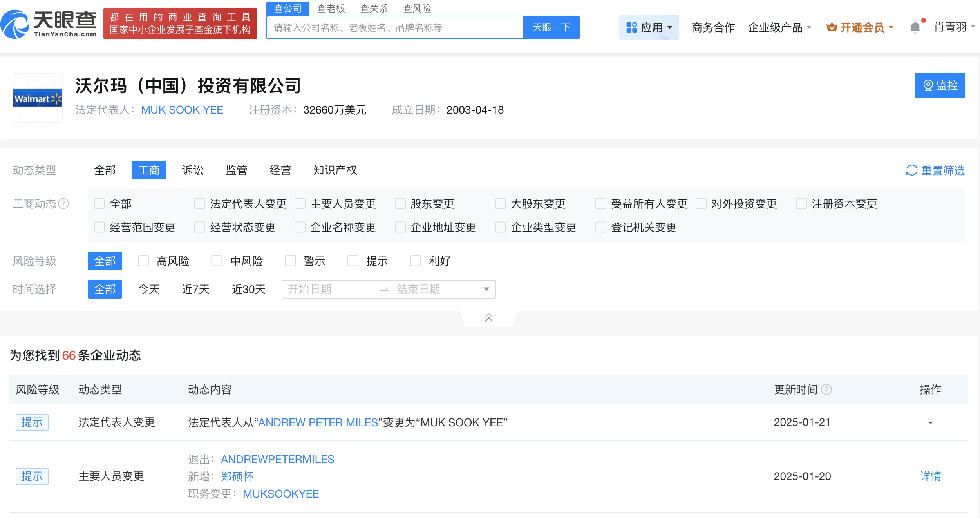
Task: Select the 诉讼 dynamic type tab
Action: coord(193,170)
